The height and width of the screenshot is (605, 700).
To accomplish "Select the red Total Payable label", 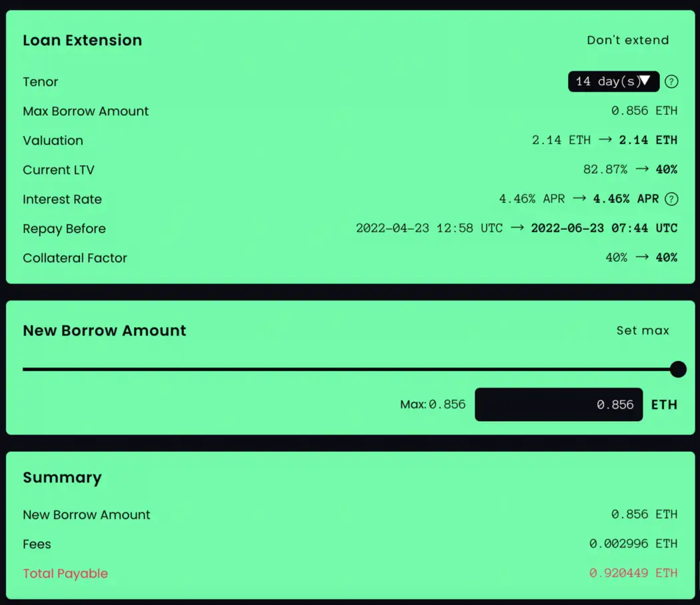I will click(65, 574).
